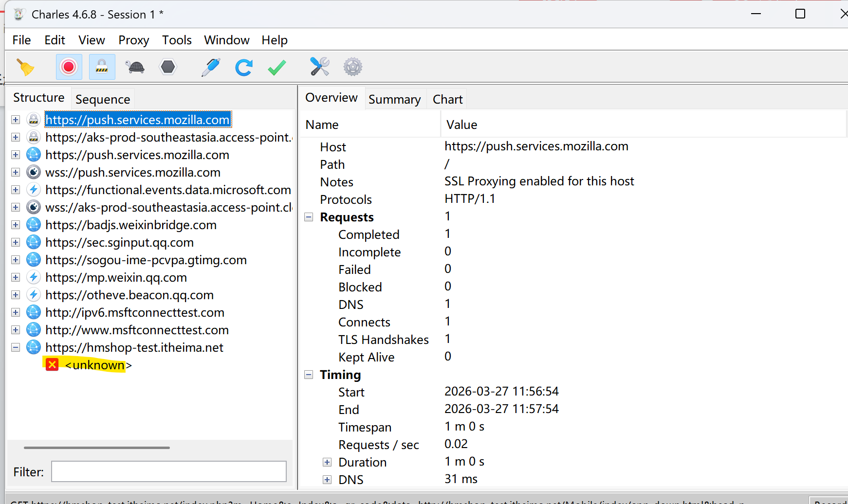The width and height of the screenshot is (848, 504).
Task: Expand wss://push.services.mozilla.com node
Action: tap(16, 172)
